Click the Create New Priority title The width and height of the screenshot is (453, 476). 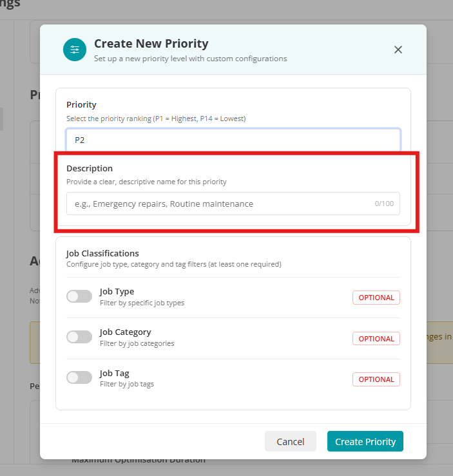point(151,44)
